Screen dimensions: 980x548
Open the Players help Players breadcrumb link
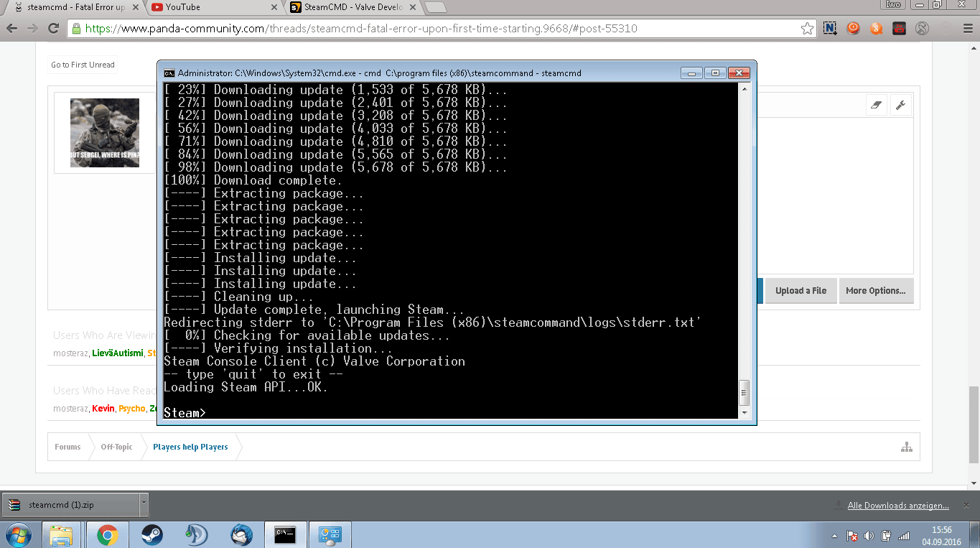tap(190, 447)
